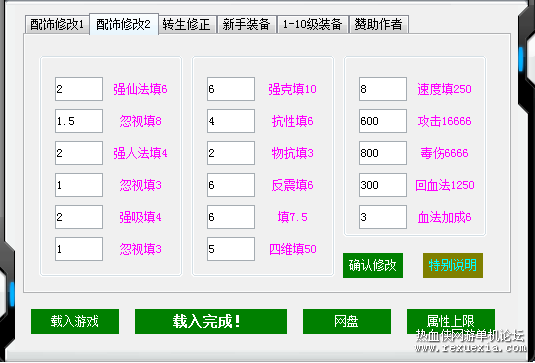Select the input field for 攻击16666
Image resolution: width=535 pixels, height=363 pixels.
tap(382, 121)
